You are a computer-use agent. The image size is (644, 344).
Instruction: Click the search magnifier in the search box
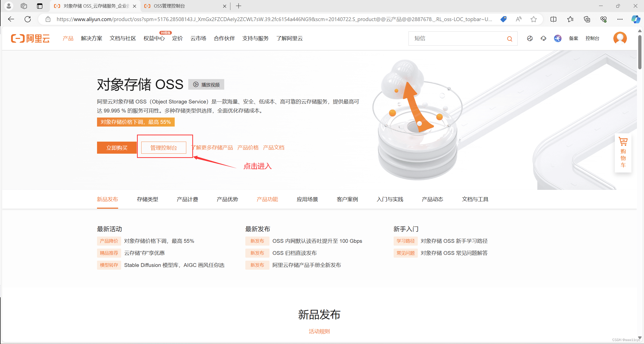[510, 38]
